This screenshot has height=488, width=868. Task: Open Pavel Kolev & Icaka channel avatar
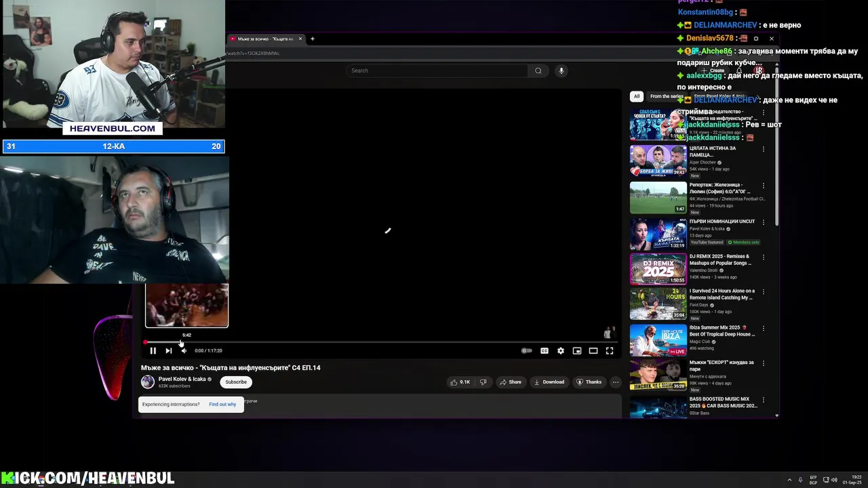147,382
